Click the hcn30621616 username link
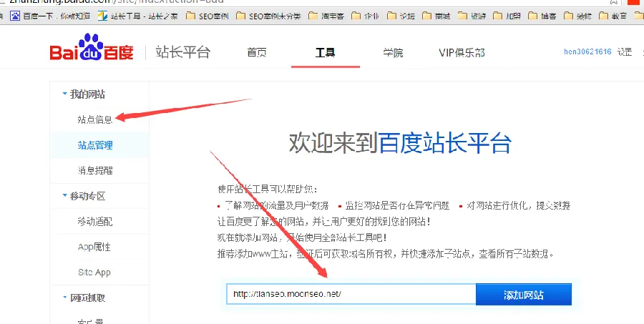Viewport: 644px width, 324px height. coord(587,51)
